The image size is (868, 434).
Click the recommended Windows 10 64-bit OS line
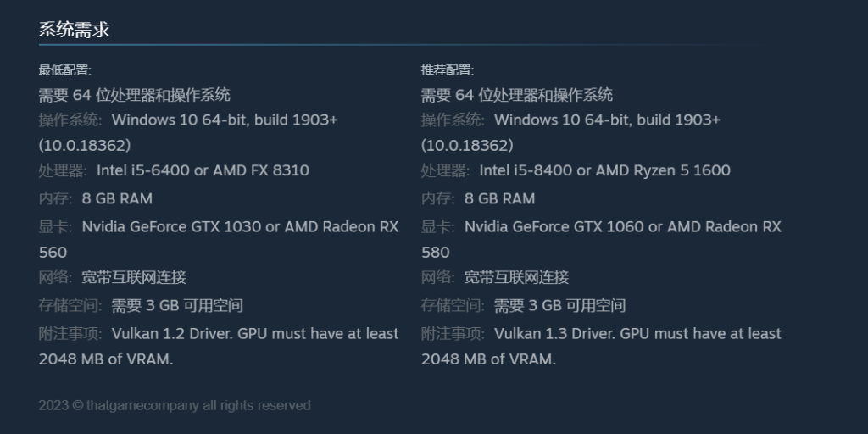[x=570, y=132]
